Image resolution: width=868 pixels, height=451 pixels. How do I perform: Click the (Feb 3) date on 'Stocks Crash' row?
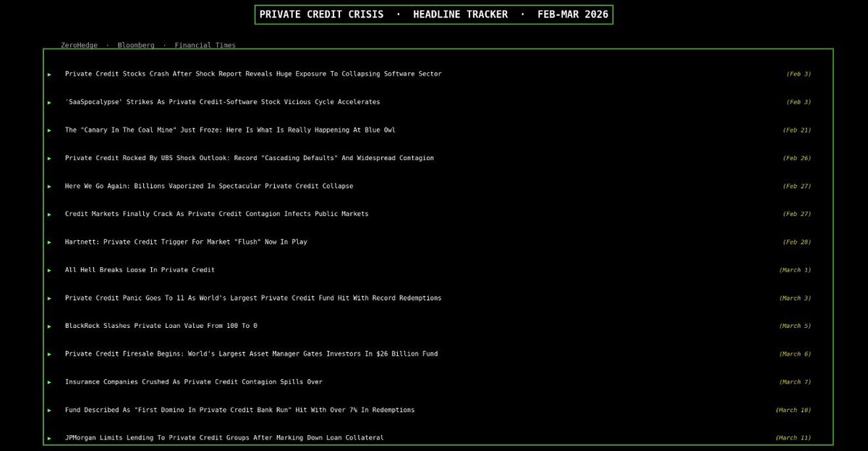[799, 74]
